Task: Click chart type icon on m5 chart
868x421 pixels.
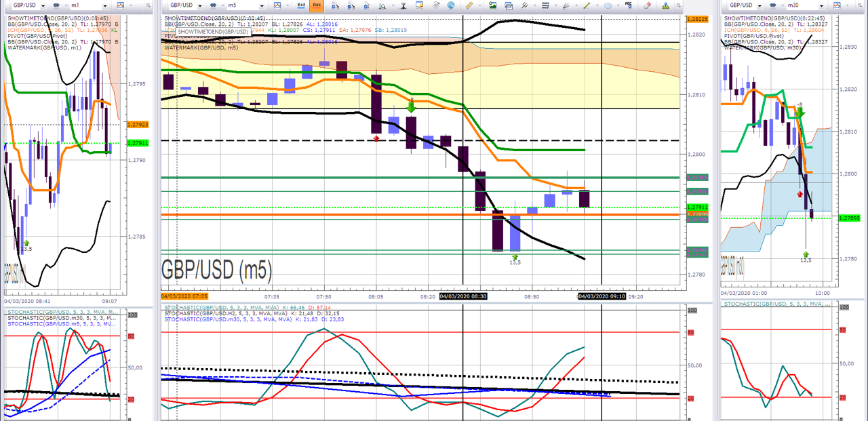Action: click(277, 5)
